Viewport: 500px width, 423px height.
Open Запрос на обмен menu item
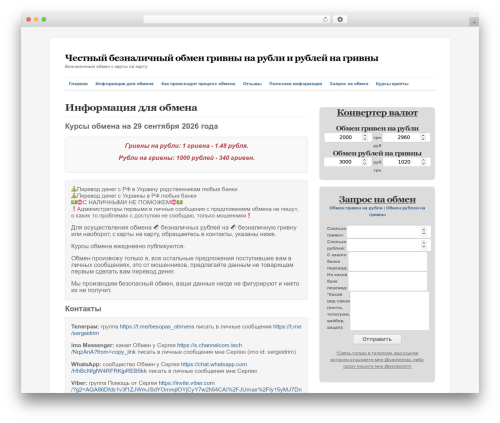[349, 84]
